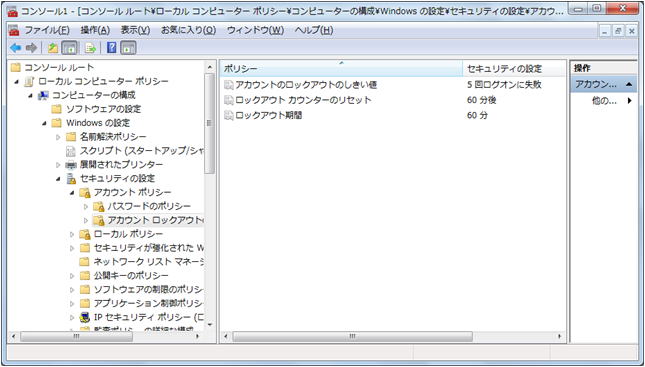
Task: Sort by the セキュリティの設定 column header
Action: 515,69
